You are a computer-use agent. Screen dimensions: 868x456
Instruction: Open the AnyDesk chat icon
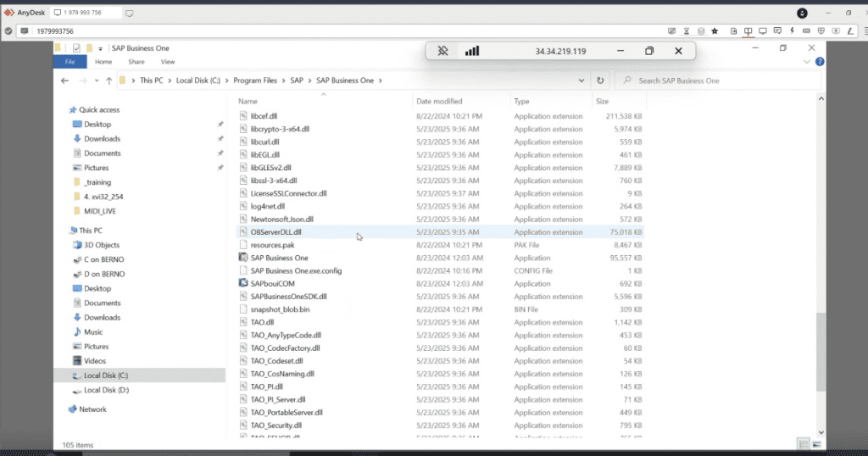coord(777,31)
